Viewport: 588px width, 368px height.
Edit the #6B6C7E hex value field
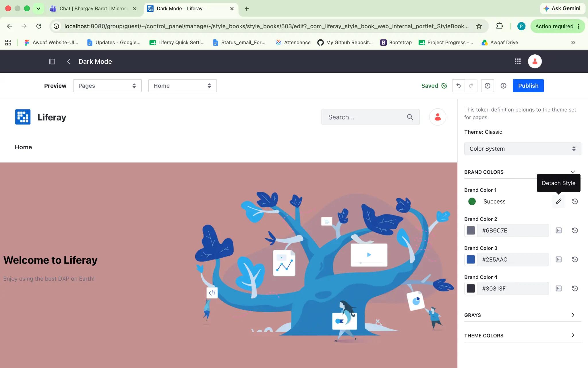coord(513,231)
